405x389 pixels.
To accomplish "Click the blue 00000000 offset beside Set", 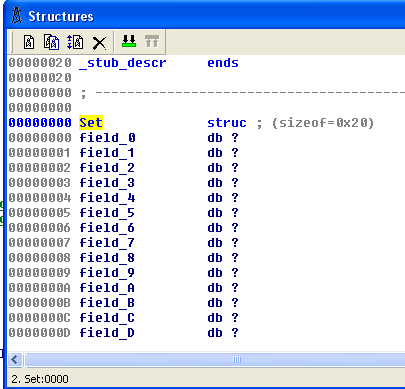I will coord(40,123).
